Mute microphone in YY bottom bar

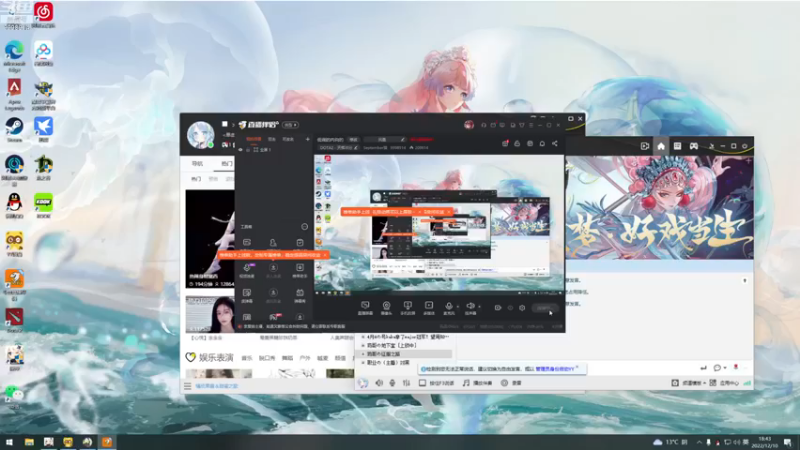pos(392,383)
